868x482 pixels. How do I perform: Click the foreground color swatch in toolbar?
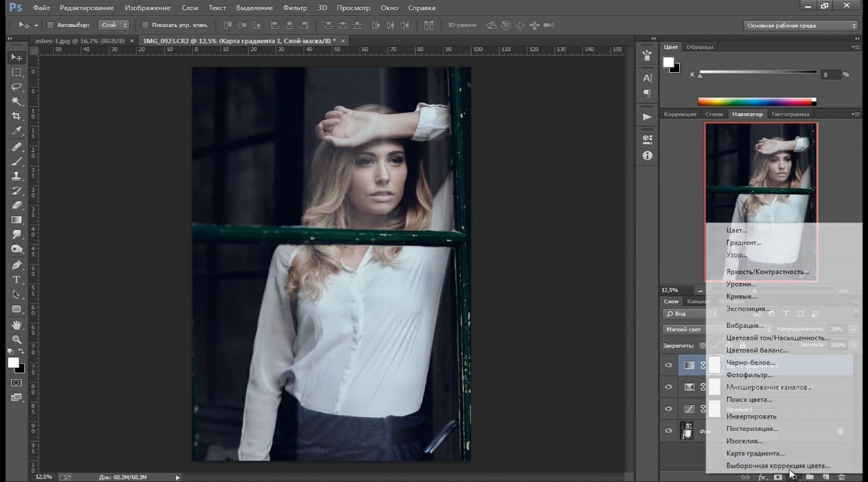pos(14,363)
